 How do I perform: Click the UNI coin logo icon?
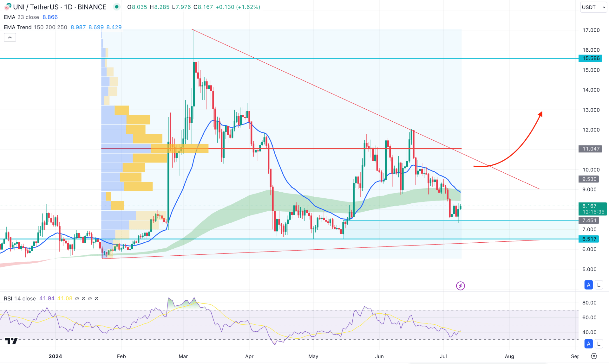pyautogui.click(x=8, y=6)
